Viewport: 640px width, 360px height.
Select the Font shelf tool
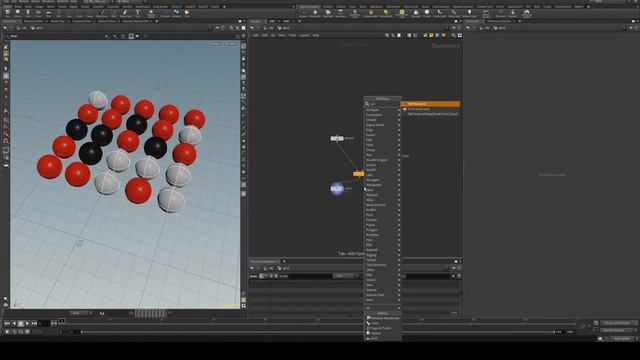coord(138,13)
